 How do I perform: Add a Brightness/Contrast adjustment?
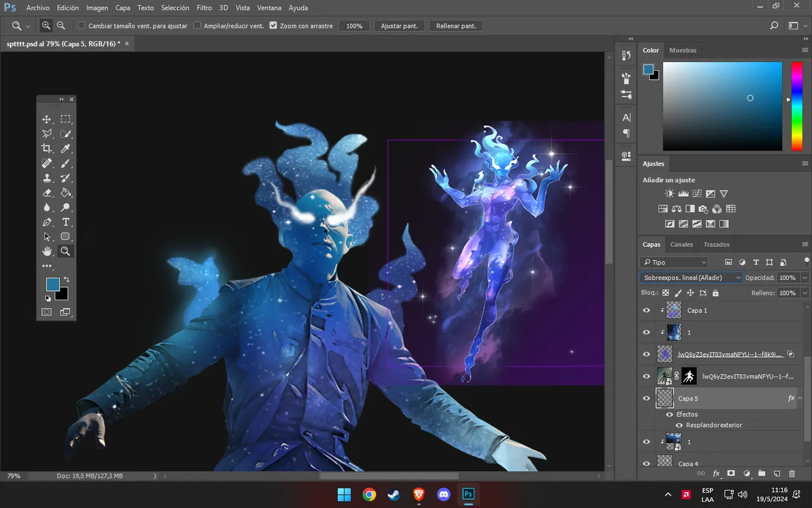click(669, 194)
